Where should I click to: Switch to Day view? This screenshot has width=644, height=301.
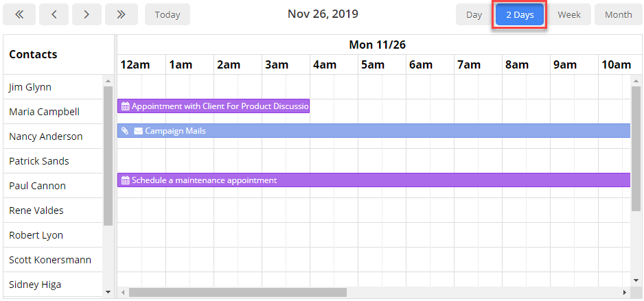474,14
